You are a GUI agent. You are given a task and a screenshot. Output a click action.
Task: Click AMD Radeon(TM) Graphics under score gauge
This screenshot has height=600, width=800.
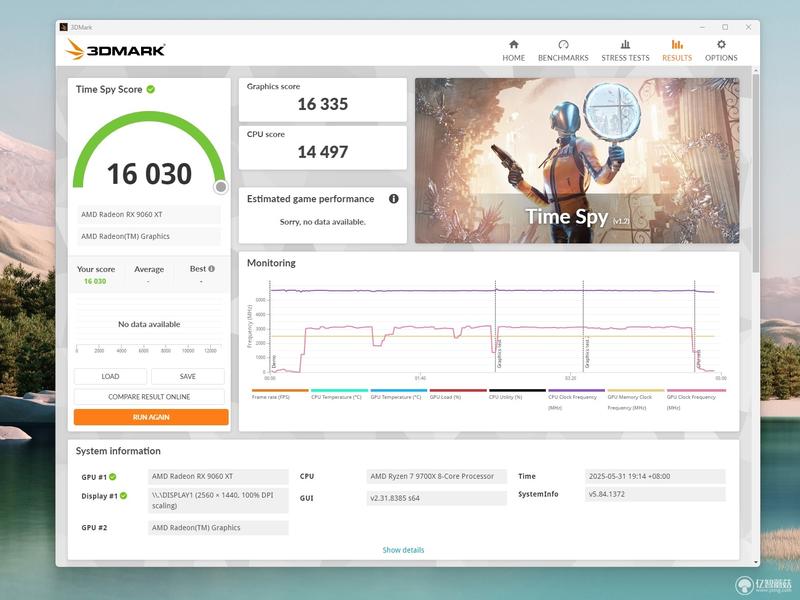[149, 237]
